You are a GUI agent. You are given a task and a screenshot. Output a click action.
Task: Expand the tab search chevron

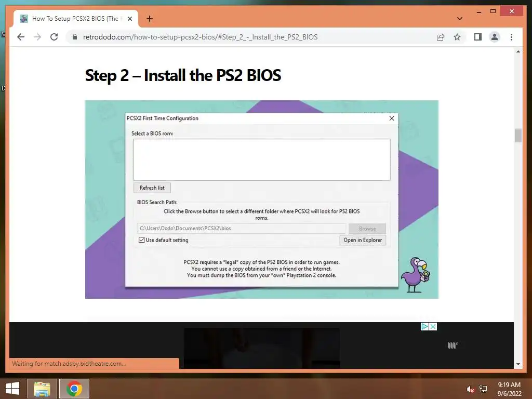point(460,19)
